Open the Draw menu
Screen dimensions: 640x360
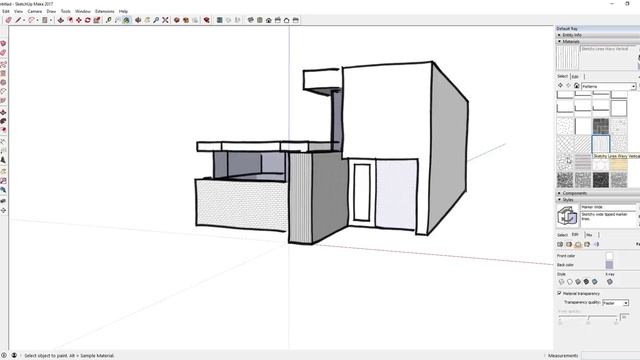[x=51, y=11]
